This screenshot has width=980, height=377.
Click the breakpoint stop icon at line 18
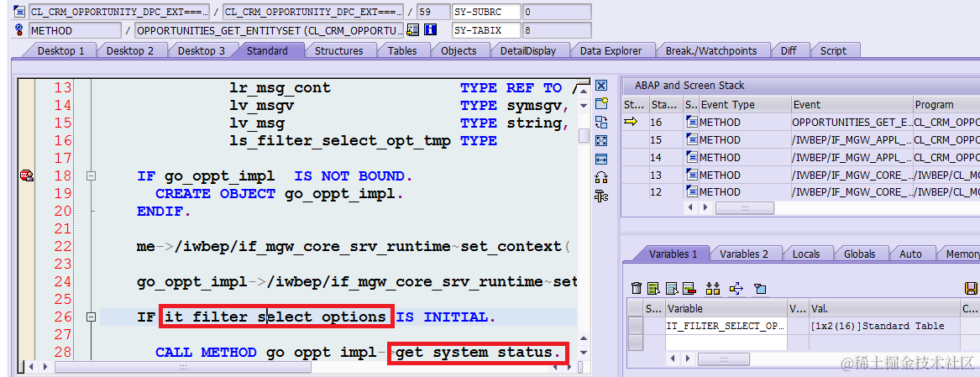(26, 176)
